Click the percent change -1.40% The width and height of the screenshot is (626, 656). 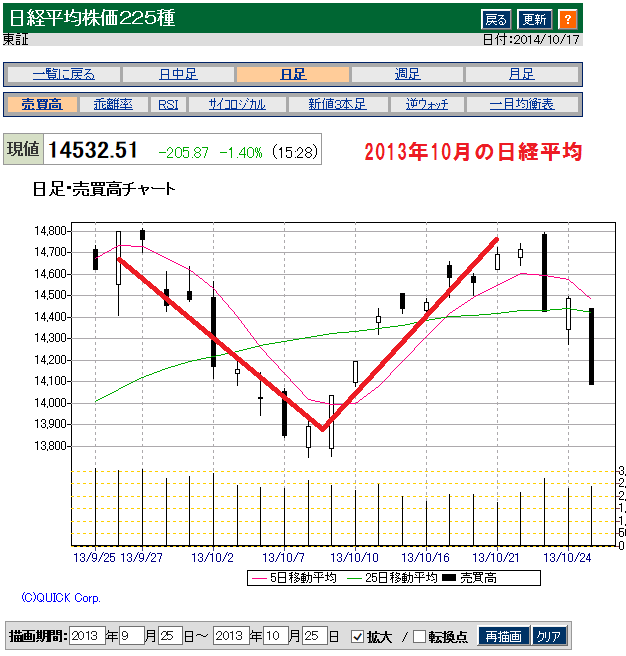[x=241, y=152]
